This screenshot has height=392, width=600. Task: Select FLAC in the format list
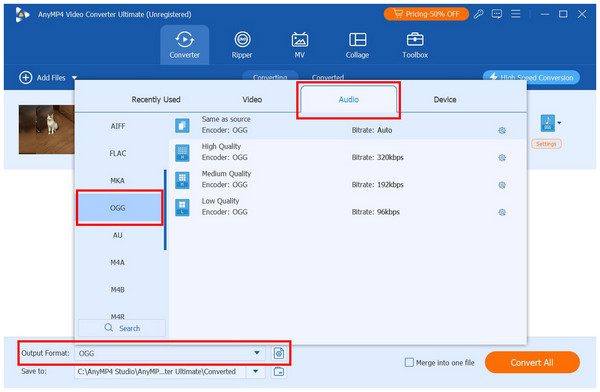(x=118, y=153)
